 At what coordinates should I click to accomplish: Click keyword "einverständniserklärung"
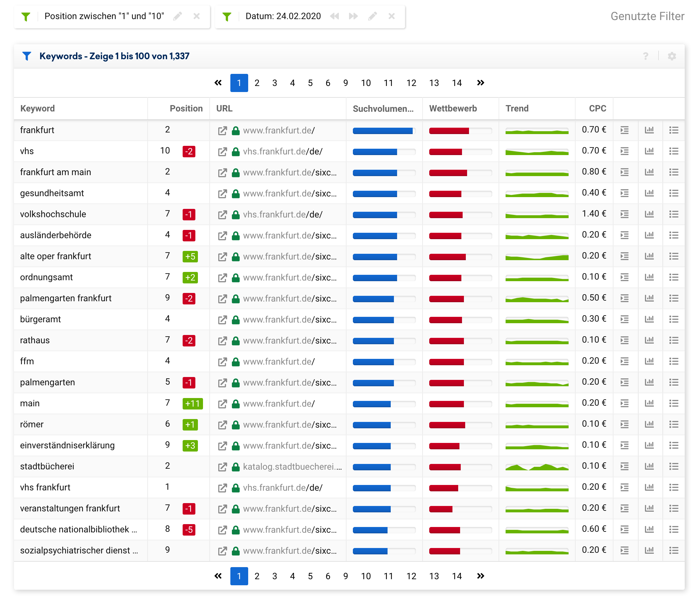coord(67,445)
